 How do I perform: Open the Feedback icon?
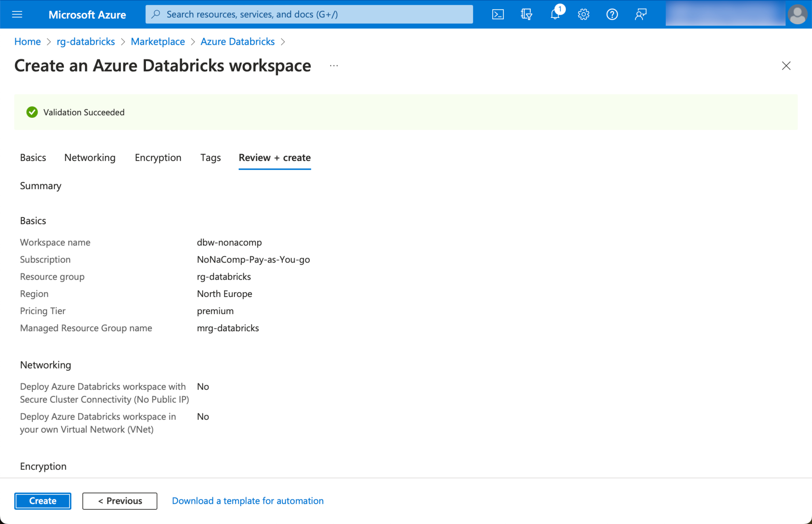point(640,15)
